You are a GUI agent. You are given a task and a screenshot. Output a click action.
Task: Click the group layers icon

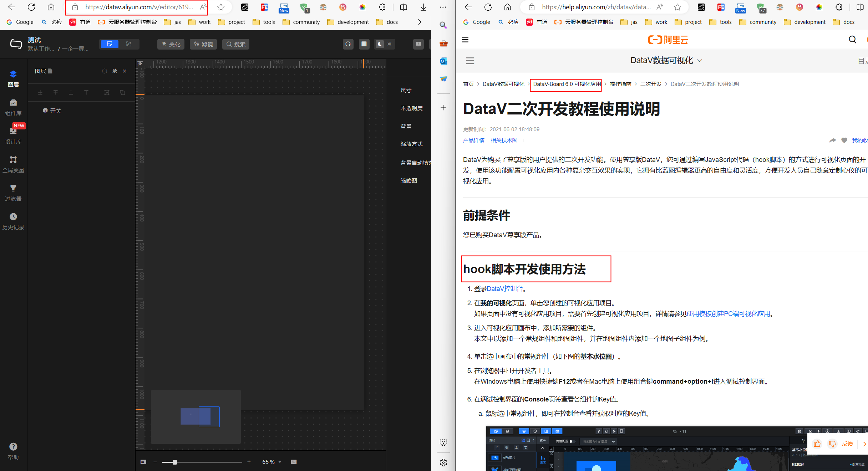coord(107,92)
